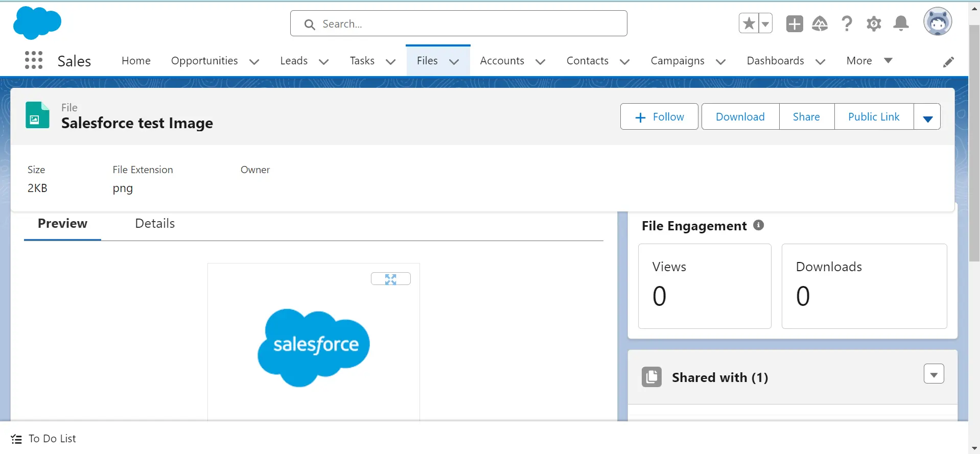
Task: Open the Shared with card menu
Action: (934, 374)
